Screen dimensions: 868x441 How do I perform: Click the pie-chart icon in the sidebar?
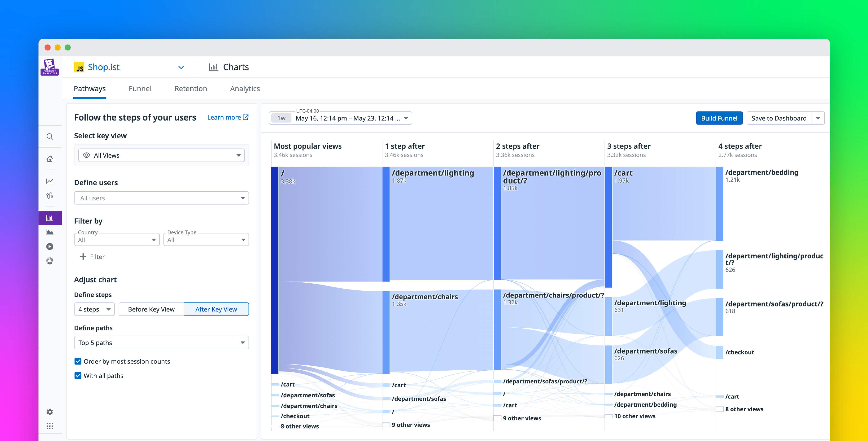(x=50, y=261)
